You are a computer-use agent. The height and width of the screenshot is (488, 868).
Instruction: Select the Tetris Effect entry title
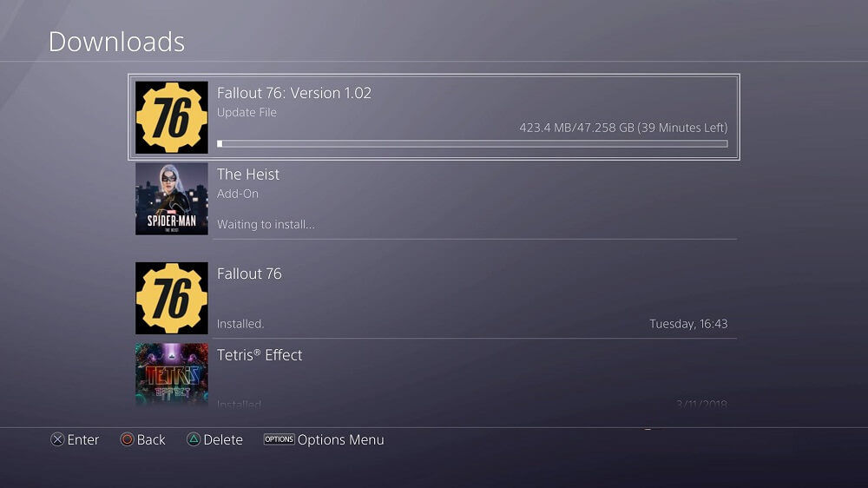[x=260, y=355]
